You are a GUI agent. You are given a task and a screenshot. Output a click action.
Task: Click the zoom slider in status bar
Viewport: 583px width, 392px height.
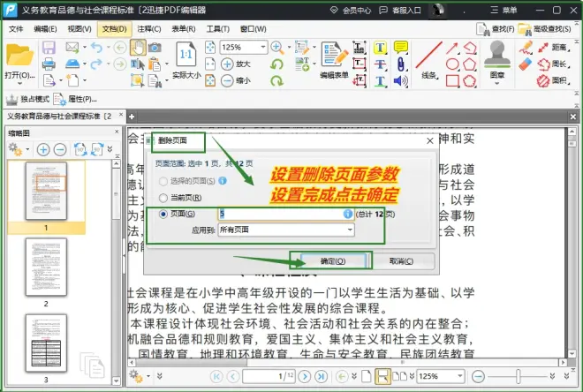pos(517,376)
